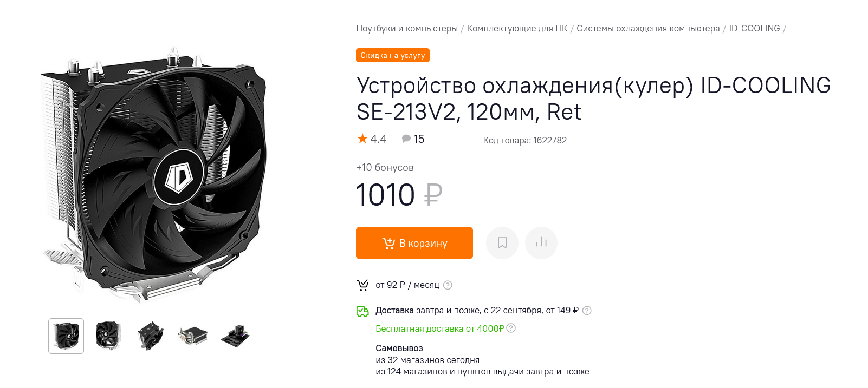Open the help icon next to monthly installment

click(448, 285)
